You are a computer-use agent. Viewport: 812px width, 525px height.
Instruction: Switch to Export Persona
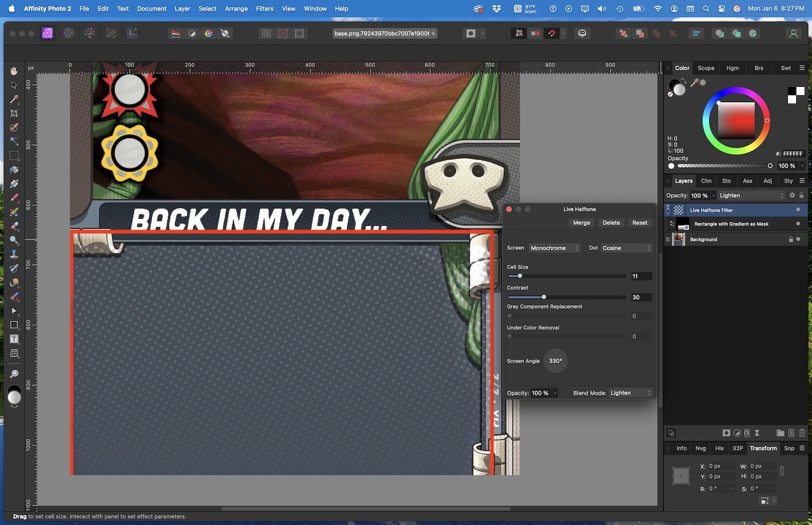coord(132,34)
